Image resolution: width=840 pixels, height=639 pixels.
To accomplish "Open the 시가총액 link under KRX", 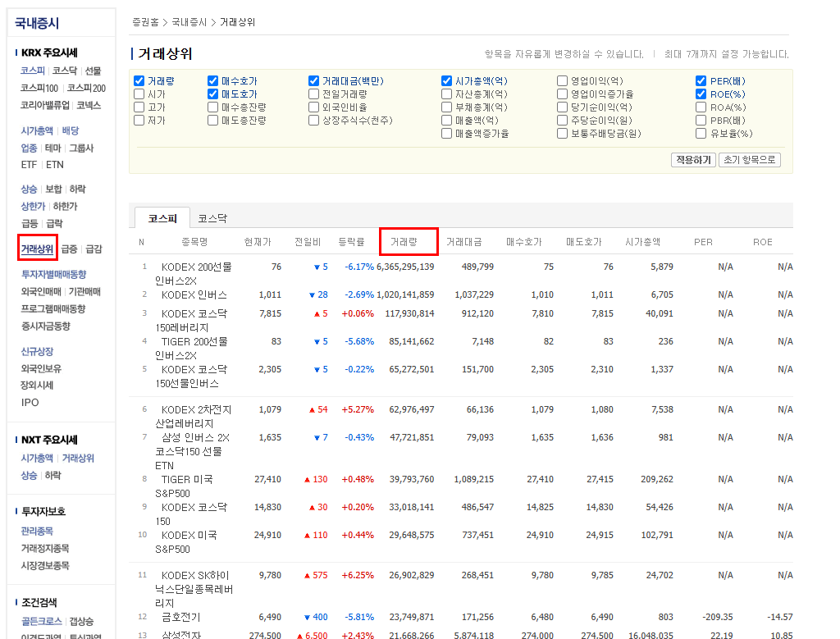I will click(37, 130).
